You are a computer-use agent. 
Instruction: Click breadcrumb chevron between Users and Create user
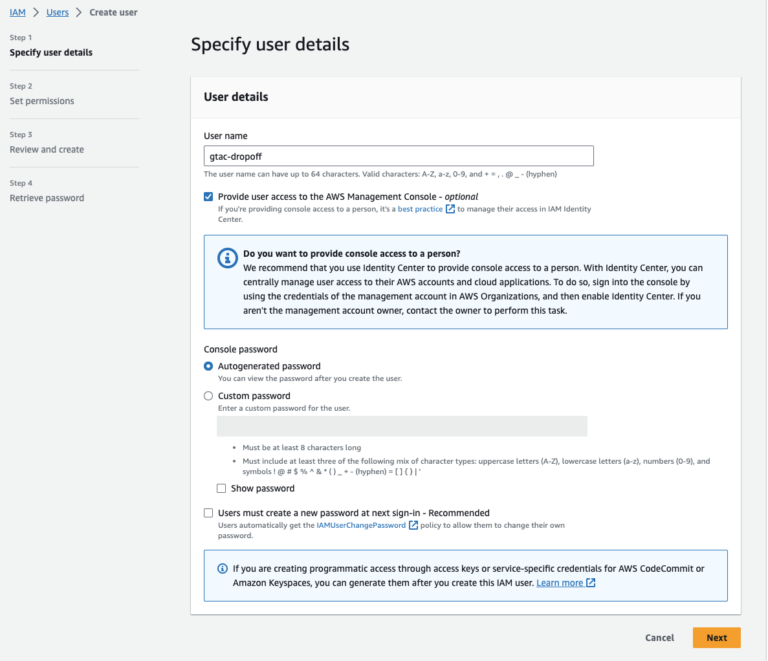pyautogui.click(x=79, y=12)
